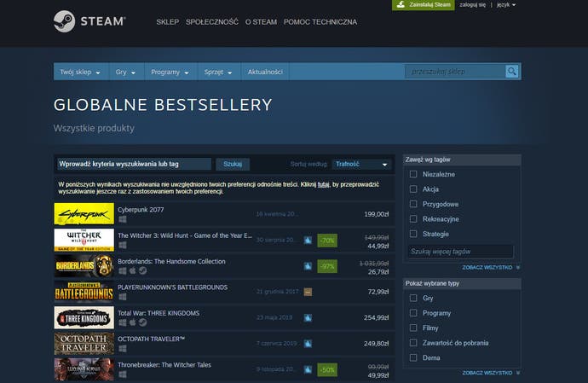This screenshot has width=588, height=383.
Task: Tick the Niezależne tag checkbox
Action: [413, 174]
